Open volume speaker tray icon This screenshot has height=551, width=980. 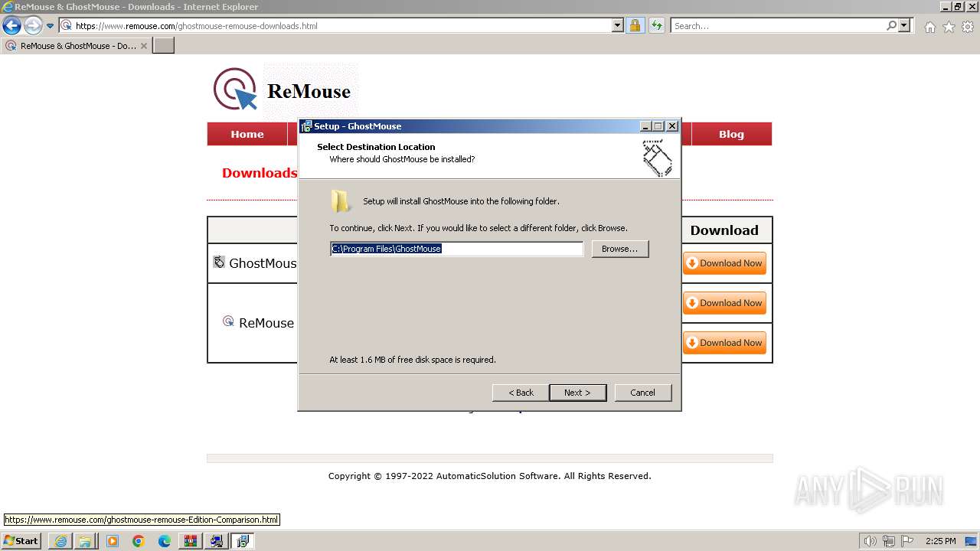871,541
